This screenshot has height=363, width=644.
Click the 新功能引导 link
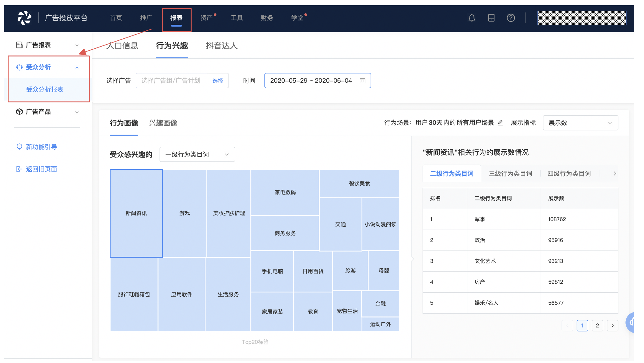[x=41, y=147]
